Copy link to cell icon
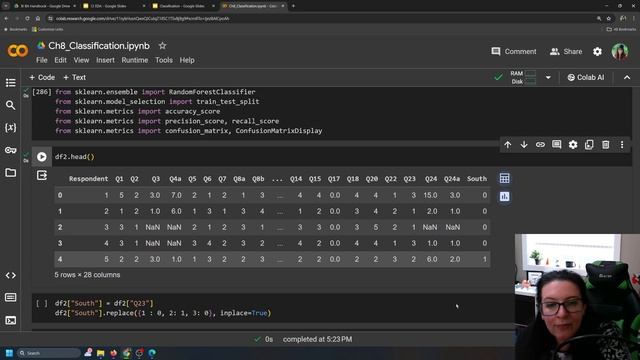This screenshot has width=640, height=360. point(540,144)
